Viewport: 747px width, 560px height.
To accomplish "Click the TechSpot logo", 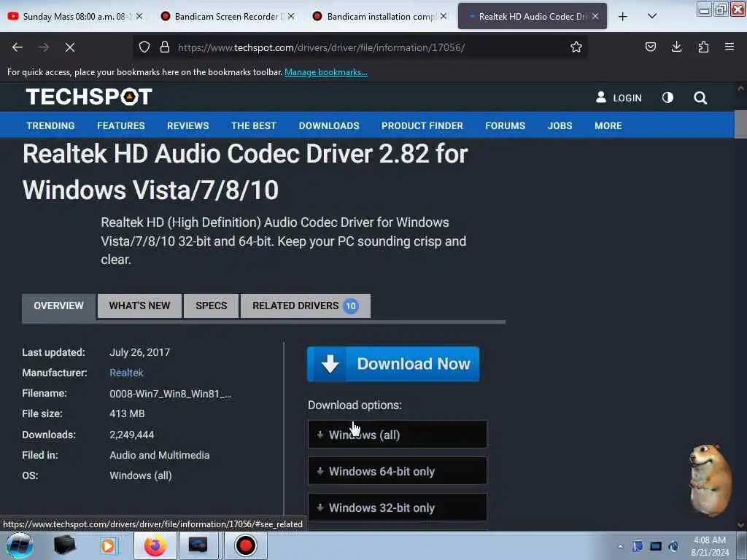I will point(89,97).
